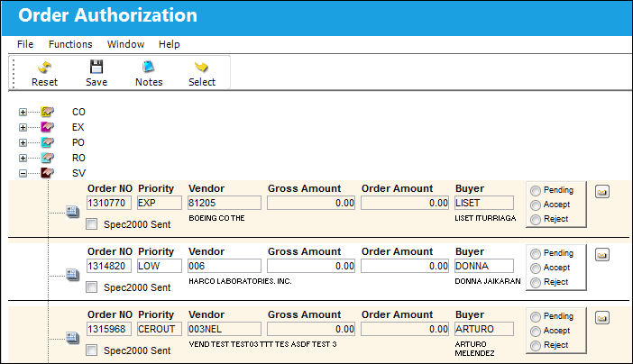Click the Priority field showing EXP
Image resolution: width=633 pixels, height=364 pixels.
point(160,203)
